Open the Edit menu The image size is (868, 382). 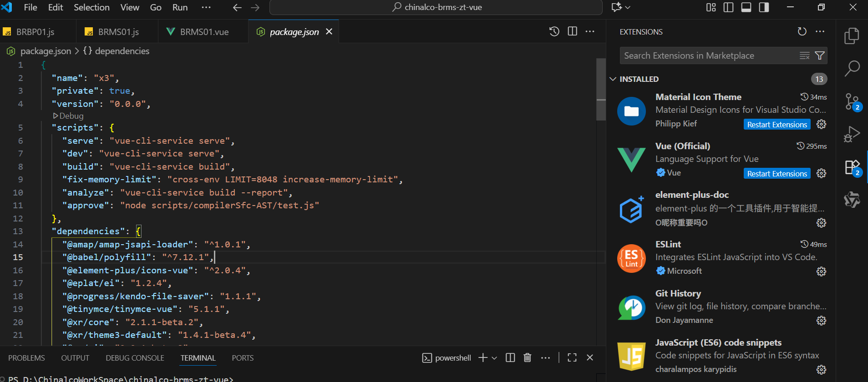pyautogui.click(x=56, y=7)
